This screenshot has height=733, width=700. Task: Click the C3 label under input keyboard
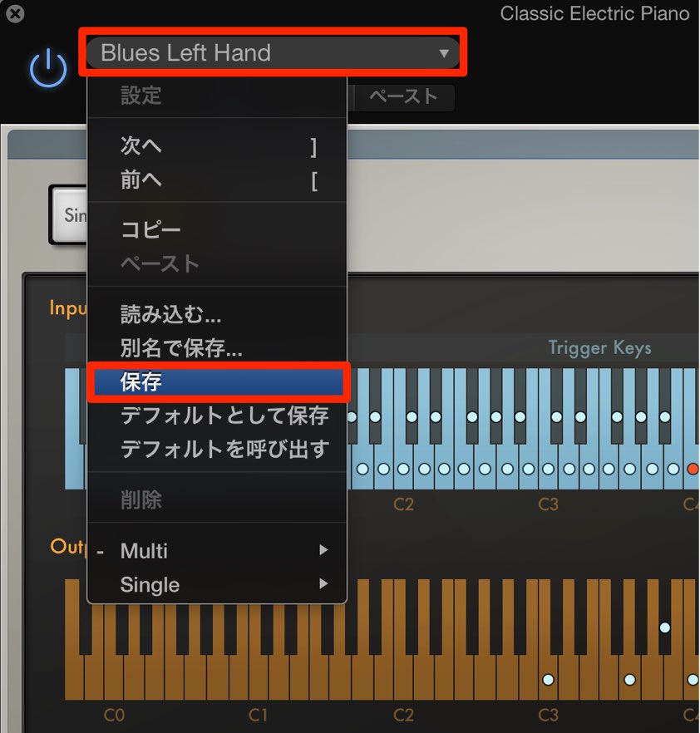point(548,504)
